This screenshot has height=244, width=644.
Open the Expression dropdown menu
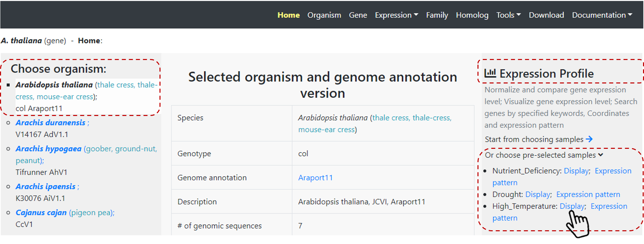(x=396, y=15)
